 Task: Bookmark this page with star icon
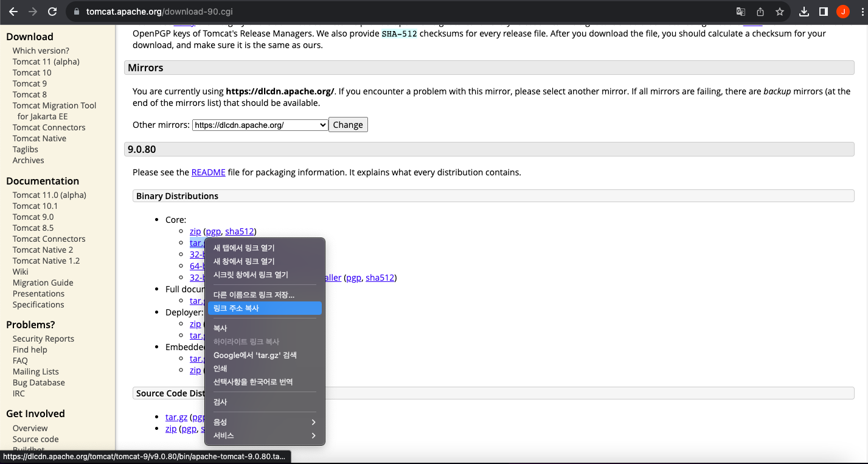click(780, 12)
